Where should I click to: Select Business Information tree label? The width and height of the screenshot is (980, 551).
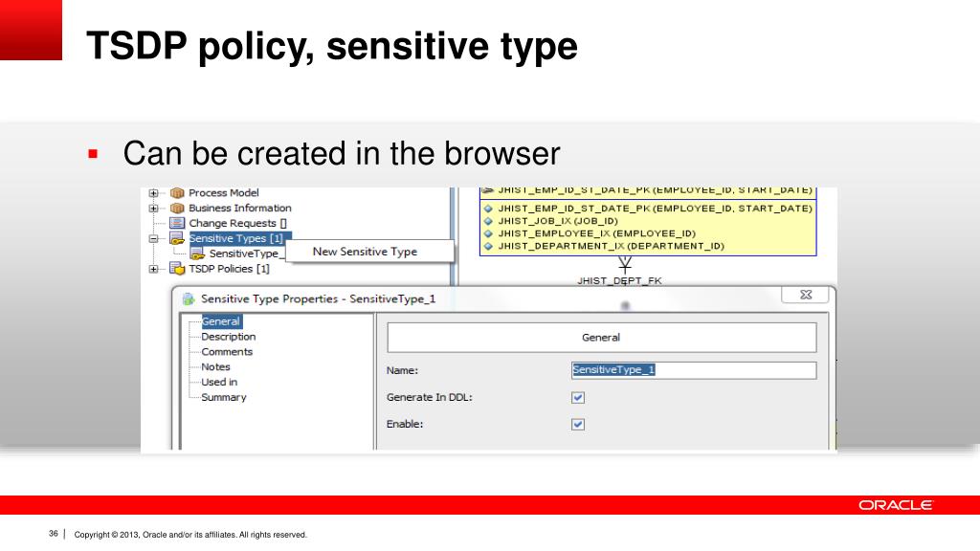pyautogui.click(x=240, y=208)
